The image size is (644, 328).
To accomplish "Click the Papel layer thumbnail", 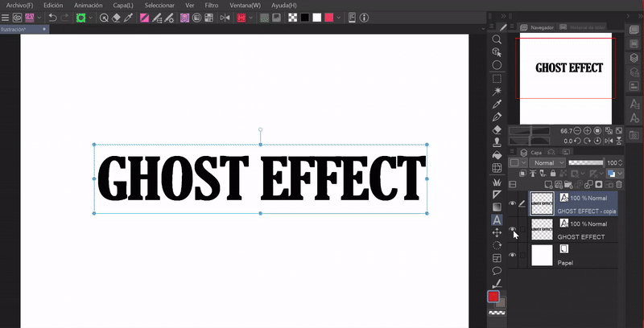I will [542, 255].
